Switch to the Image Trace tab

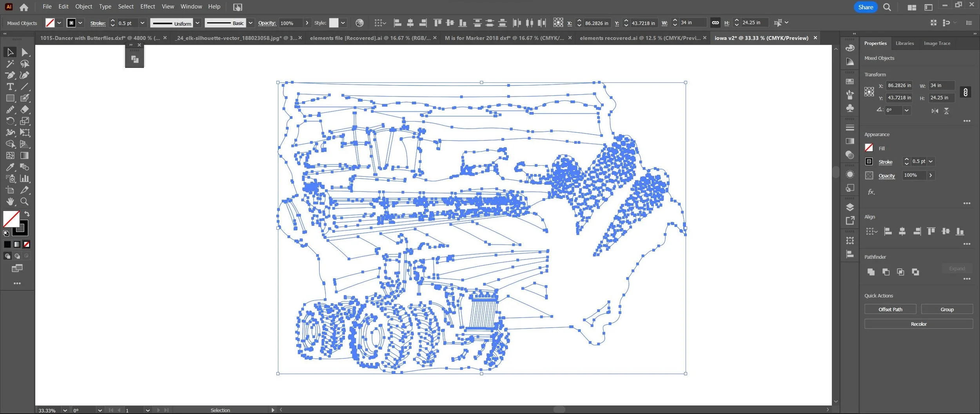coord(937,43)
